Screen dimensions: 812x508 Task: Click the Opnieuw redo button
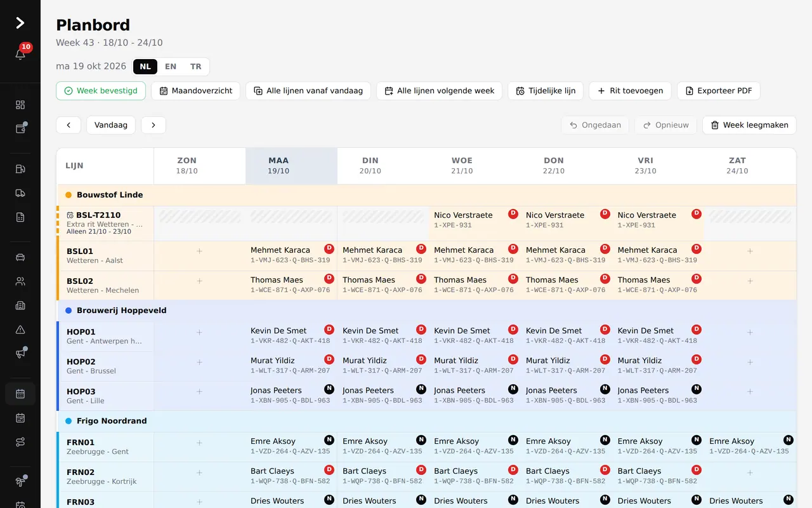pos(665,125)
